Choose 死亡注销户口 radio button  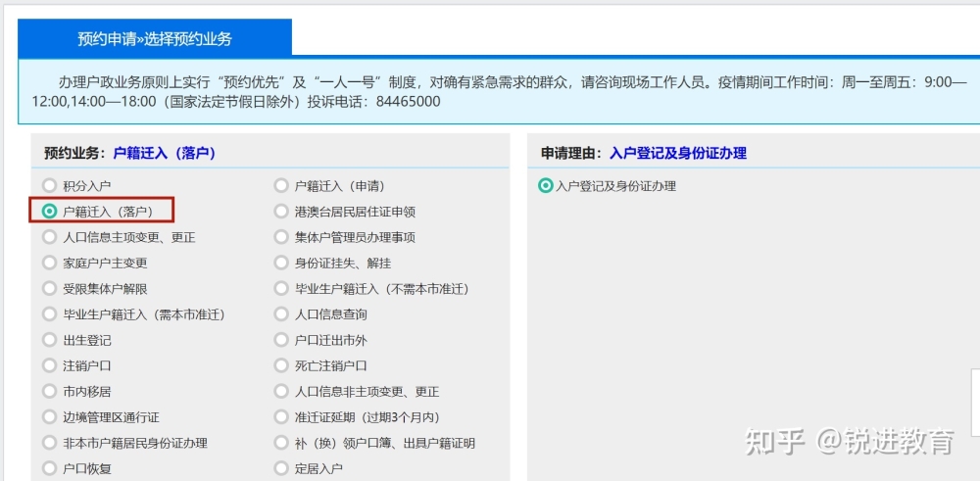tap(281, 365)
